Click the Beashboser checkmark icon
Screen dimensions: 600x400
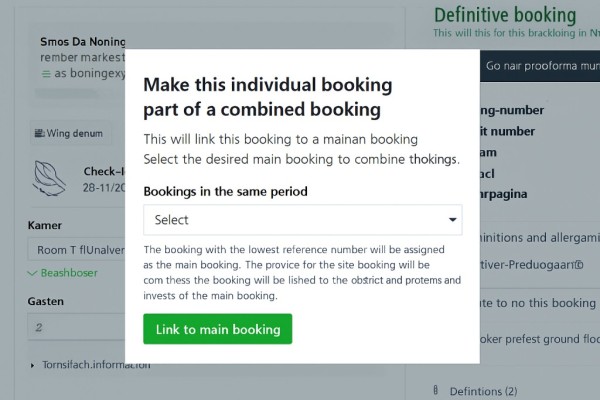[x=33, y=273]
